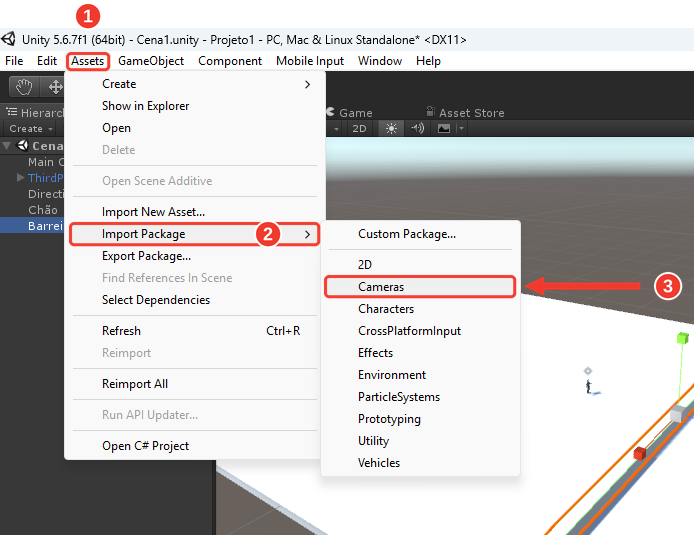Image resolution: width=694 pixels, height=535 pixels.
Task: Toggle scene audio speaker icon
Action: point(417,129)
